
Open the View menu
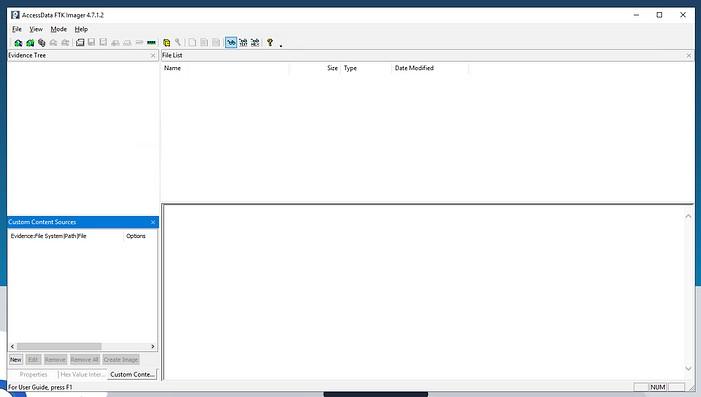pos(36,29)
